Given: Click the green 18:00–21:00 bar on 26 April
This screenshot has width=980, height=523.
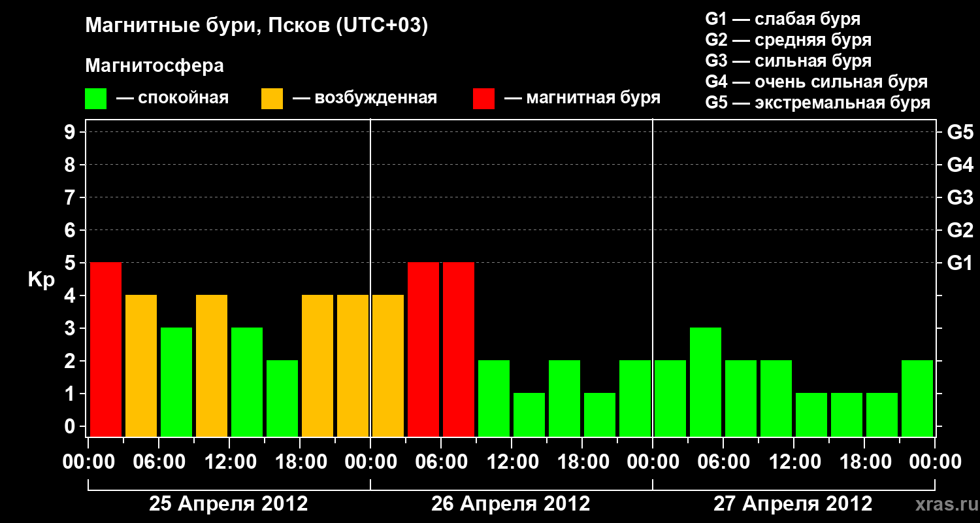Looking at the screenshot, I should click(600, 414).
